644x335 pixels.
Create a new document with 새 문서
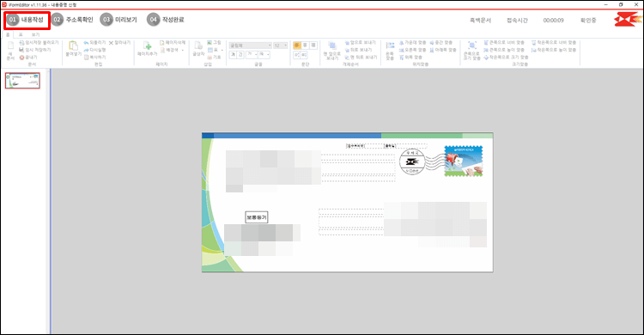10,50
